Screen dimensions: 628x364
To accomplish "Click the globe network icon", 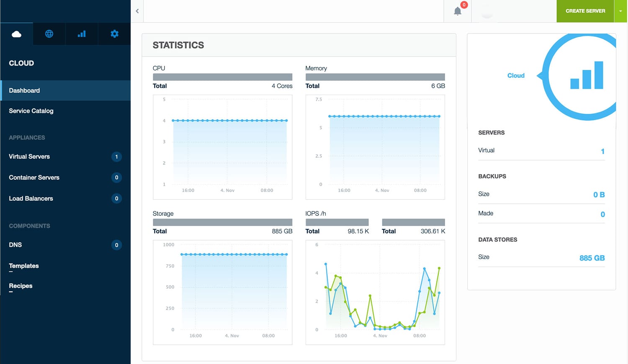I will point(49,34).
